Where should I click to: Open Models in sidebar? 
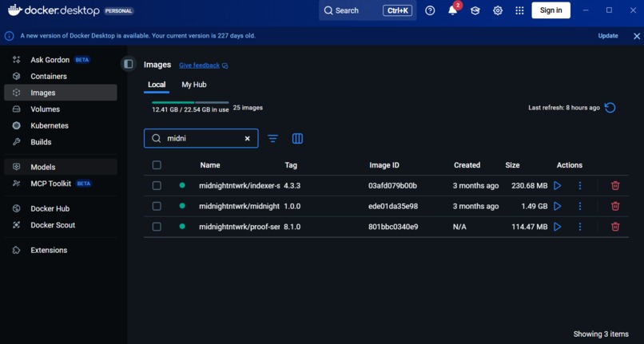click(61, 167)
